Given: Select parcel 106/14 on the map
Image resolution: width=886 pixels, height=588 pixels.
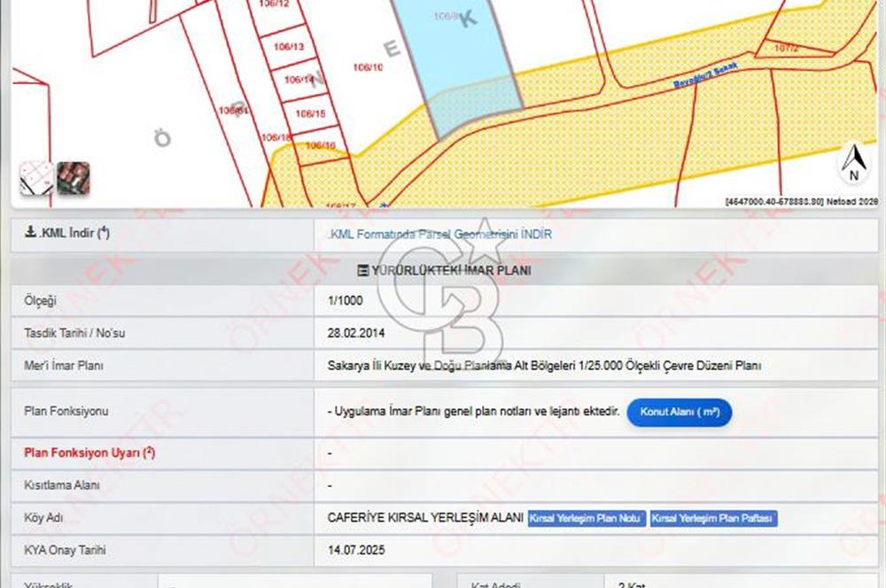Looking at the screenshot, I should pyautogui.click(x=299, y=80).
